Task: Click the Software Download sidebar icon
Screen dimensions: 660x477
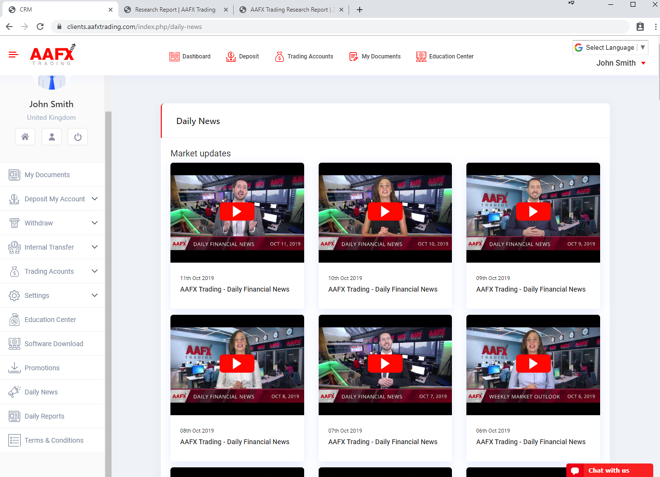Action: pos(14,344)
